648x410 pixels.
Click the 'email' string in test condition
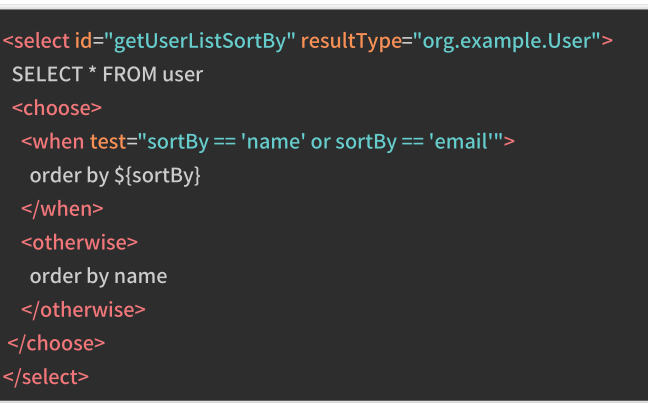click(465, 141)
